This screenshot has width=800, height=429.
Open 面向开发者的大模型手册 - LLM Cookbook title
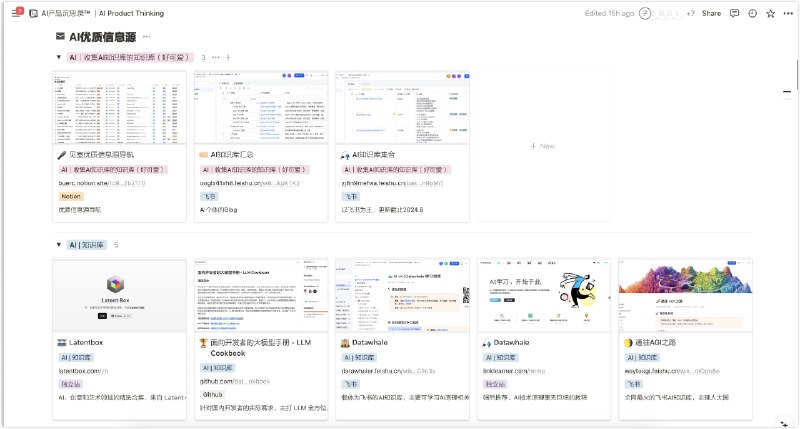pyautogui.click(x=261, y=348)
